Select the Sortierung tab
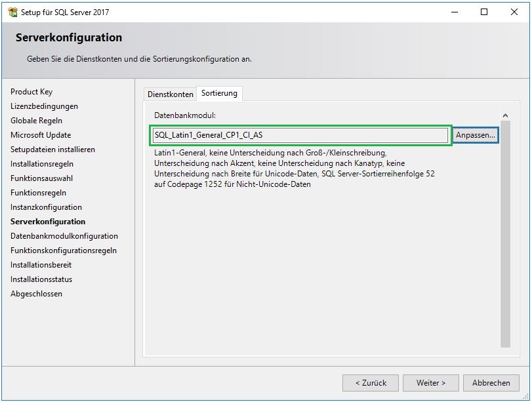 [x=220, y=94]
